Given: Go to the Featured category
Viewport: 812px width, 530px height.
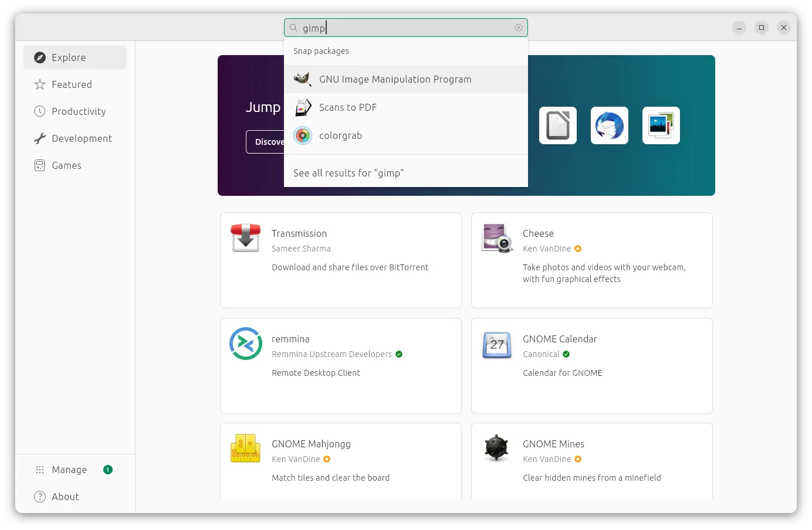Looking at the screenshot, I should 75,84.
